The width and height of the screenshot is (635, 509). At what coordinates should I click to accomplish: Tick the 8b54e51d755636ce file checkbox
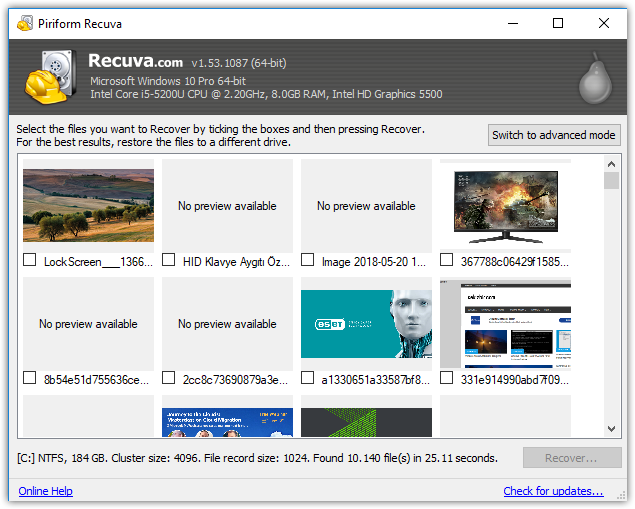[30, 378]
